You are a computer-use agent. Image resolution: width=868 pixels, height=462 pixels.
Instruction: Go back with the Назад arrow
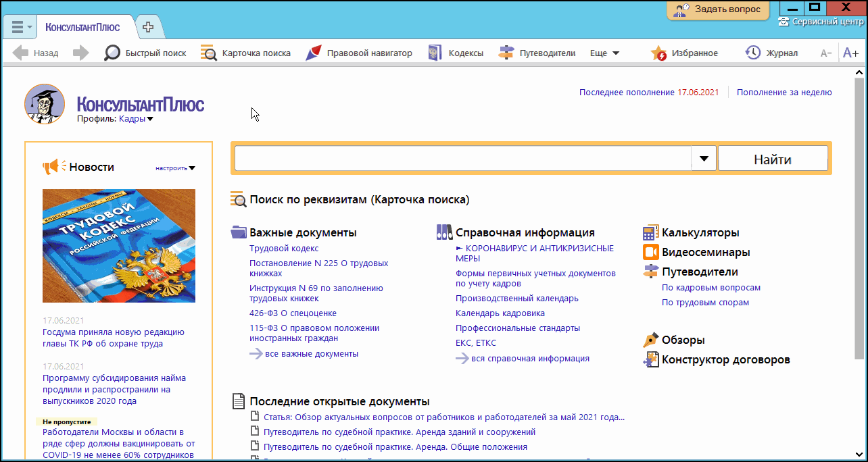(36, 53)
